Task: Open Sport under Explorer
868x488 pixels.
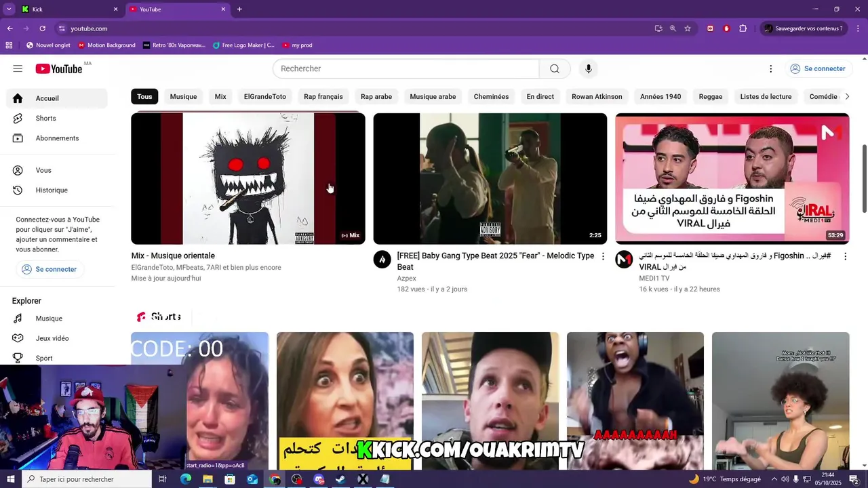Action: [x=57, y=358]
